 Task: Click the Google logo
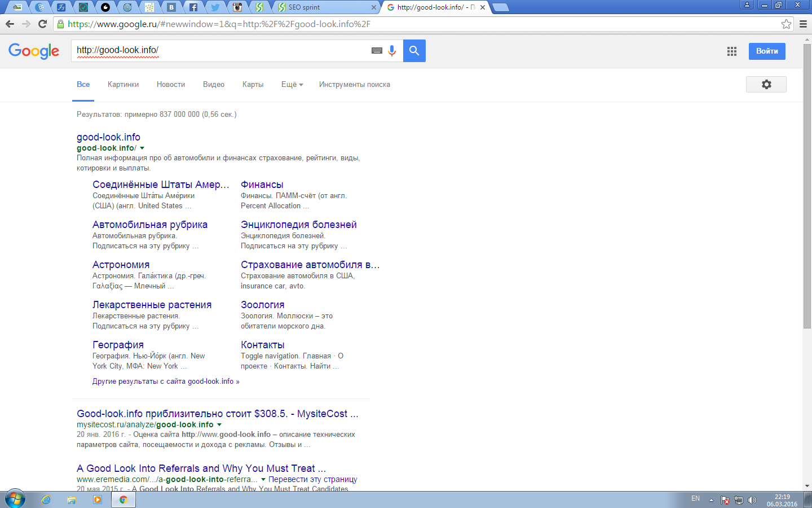tap(34, 51)
